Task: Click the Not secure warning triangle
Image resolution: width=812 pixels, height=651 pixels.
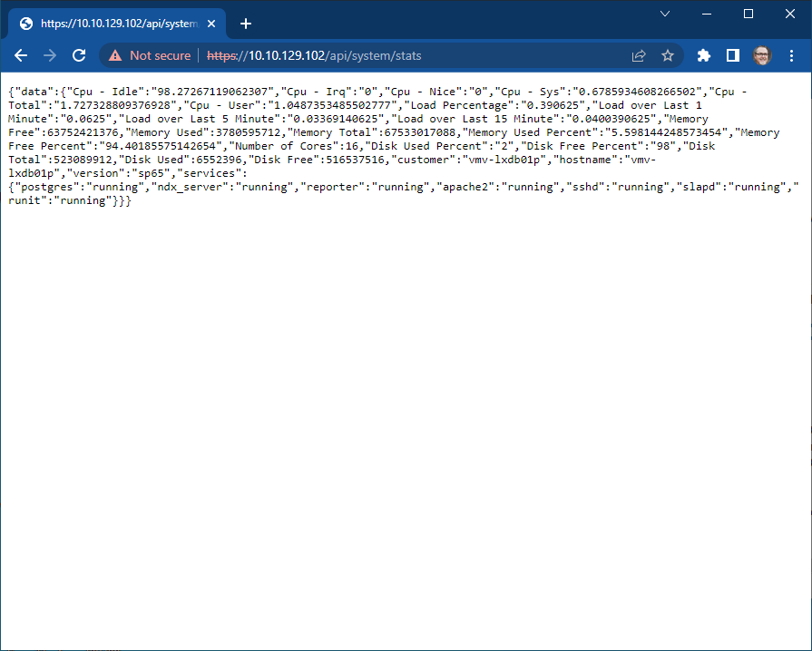Action: click(113, 55)
